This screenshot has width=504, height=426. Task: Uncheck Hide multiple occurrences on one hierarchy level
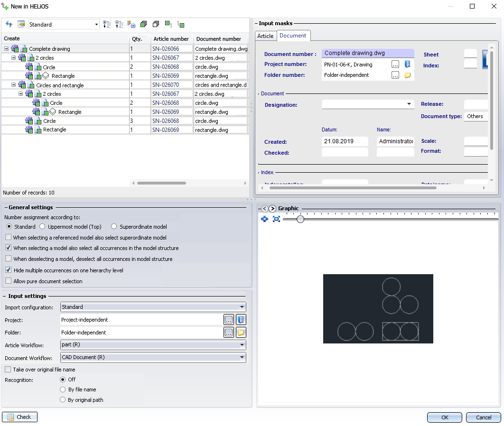(x=9, y=270)
